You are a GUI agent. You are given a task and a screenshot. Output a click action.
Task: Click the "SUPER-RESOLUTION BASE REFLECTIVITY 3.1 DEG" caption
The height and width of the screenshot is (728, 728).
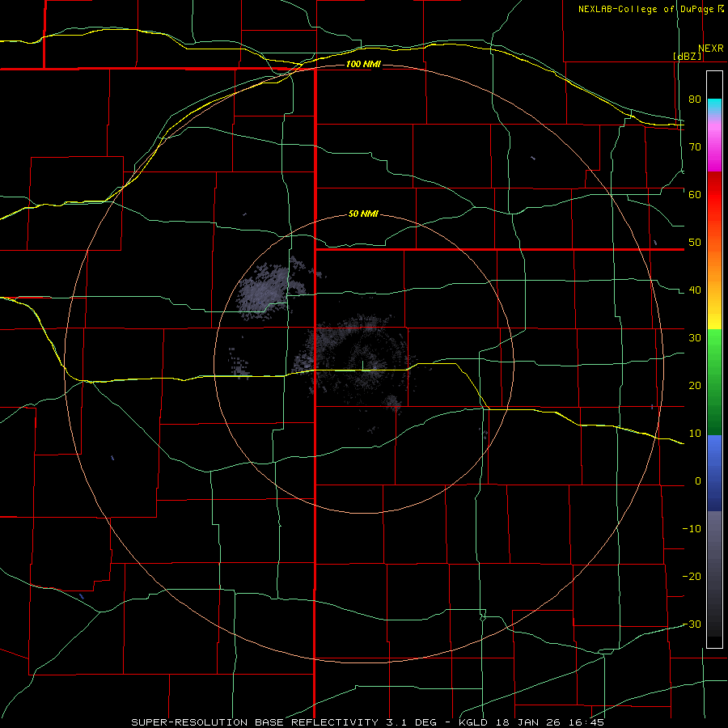pyautogui.click(x=284, y=722)
